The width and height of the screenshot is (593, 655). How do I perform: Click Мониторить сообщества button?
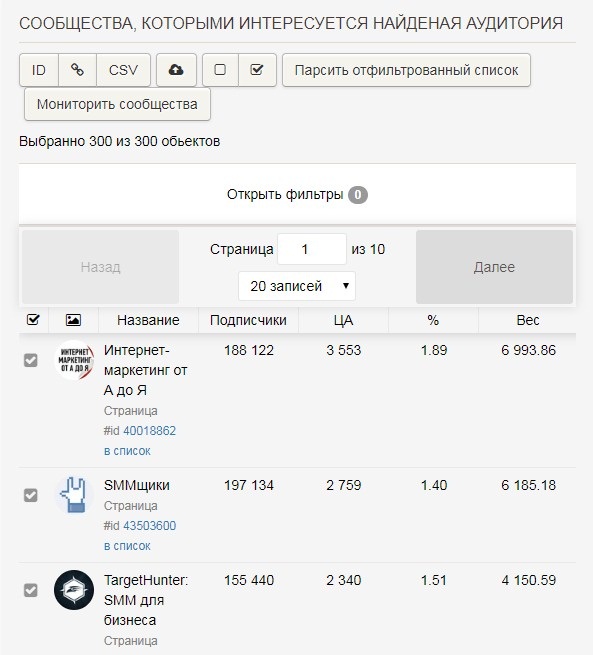117,104
